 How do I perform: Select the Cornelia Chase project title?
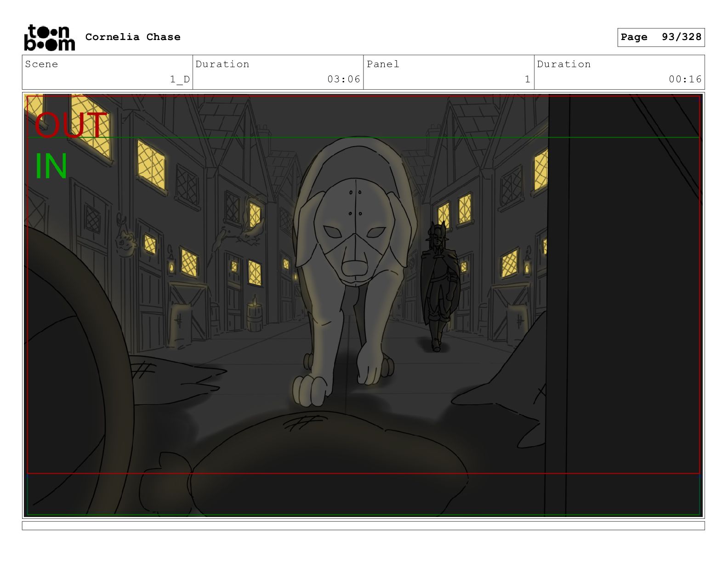coord(133,37)
